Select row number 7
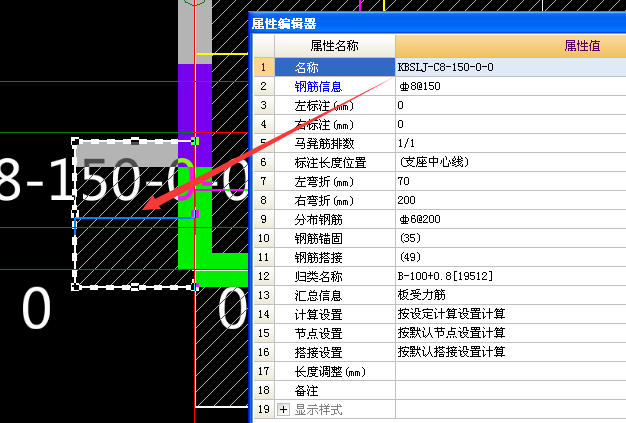Screen dimensions: 626x423 (x=264, y=181)
